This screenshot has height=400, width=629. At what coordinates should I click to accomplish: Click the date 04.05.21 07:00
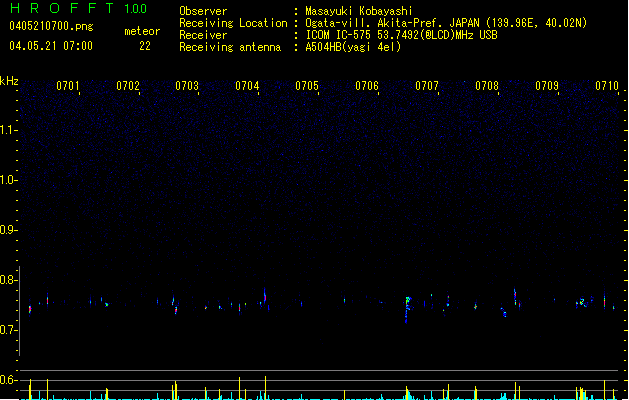[51, 46]
